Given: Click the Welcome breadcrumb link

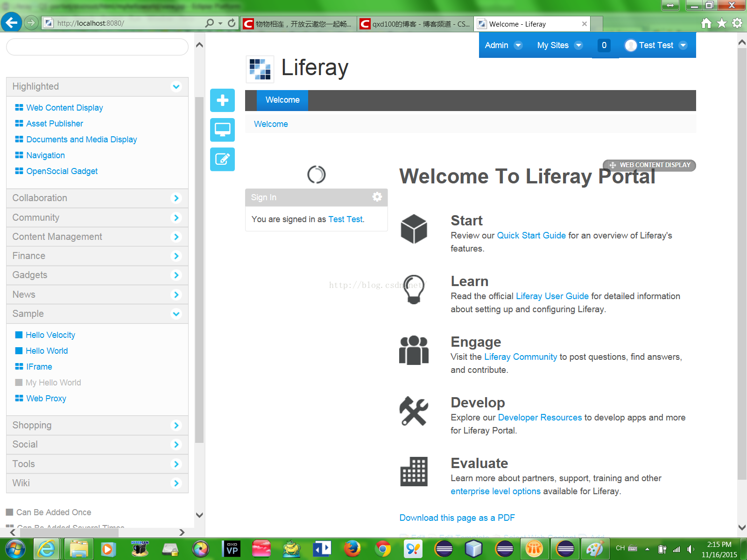Looking at the screenshot, I should pyautogui.click(x=271, y=124).
